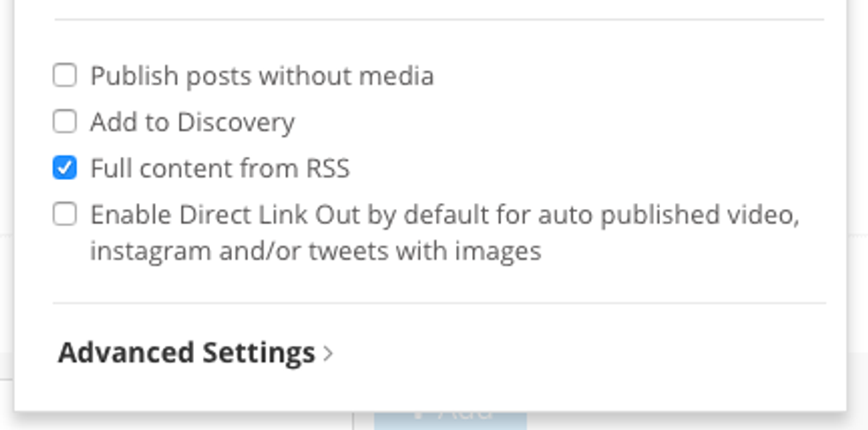The height and width of the screenshot is (430, 868).
Task: Enable the Direct Link Out checkbox
Action: tap(65, 214)
